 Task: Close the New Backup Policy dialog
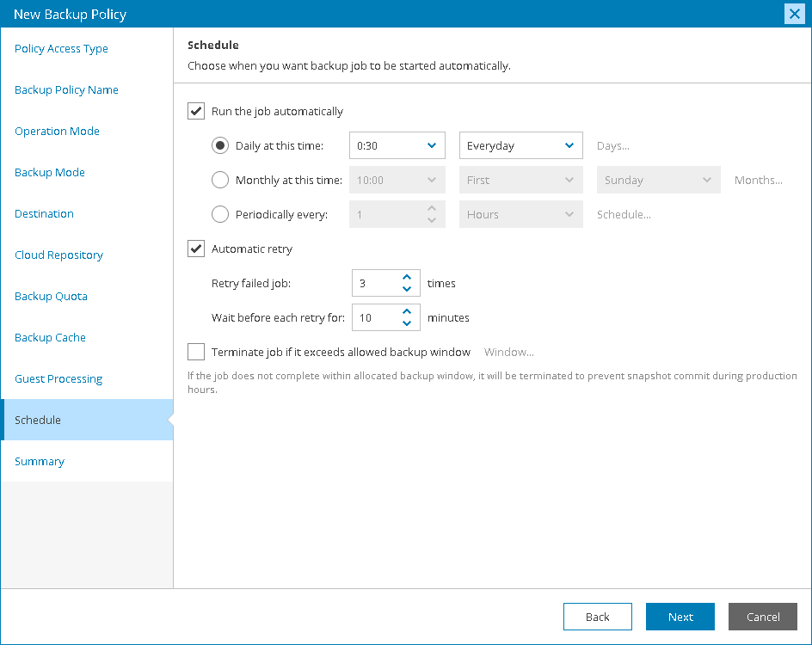(795, 14)
